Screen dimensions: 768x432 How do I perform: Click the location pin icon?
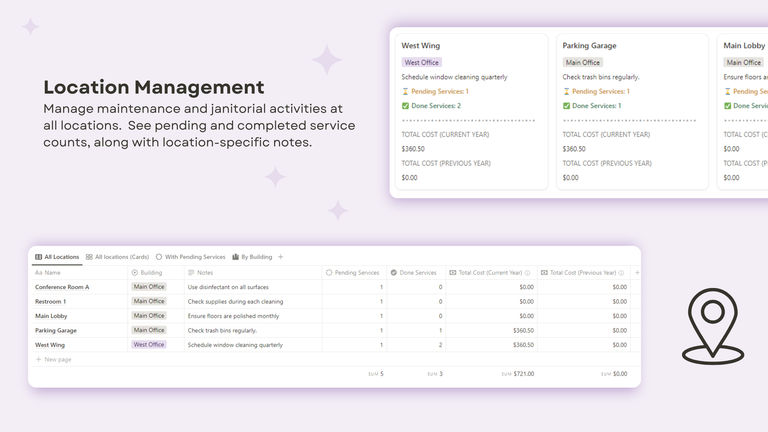coord(713,326)
